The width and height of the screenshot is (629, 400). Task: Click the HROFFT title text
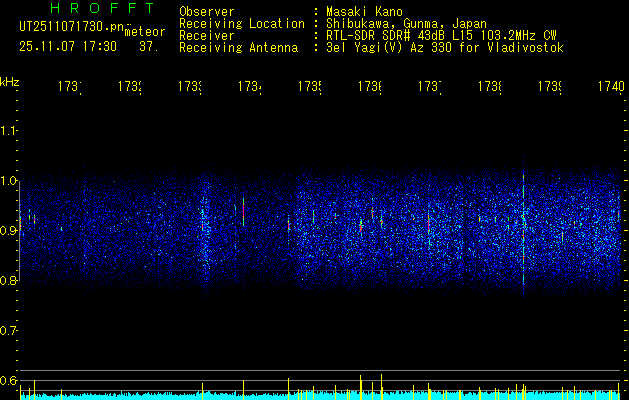102,8
